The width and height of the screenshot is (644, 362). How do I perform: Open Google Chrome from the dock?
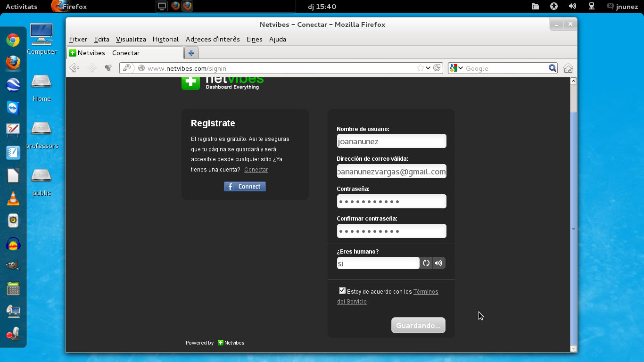[x=13, y=40]
